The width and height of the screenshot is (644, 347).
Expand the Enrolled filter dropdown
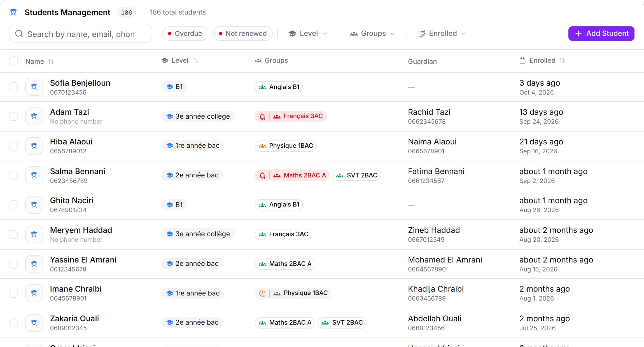(x=442, y=34)
